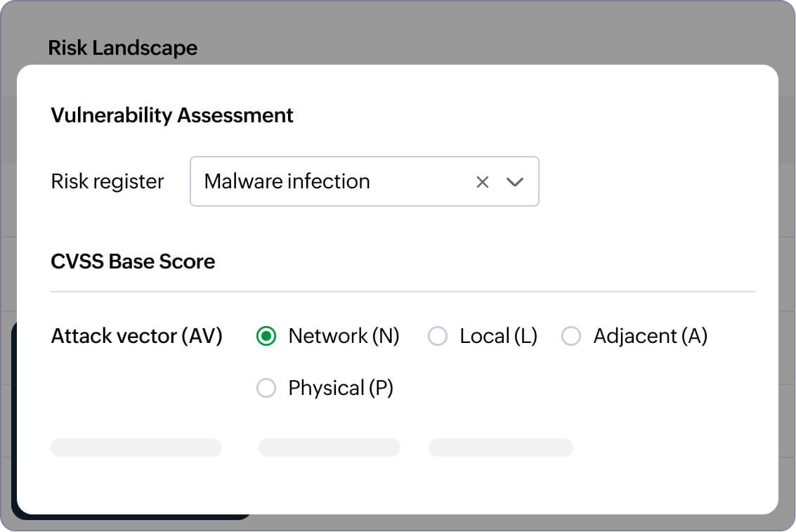The height and width of the screenshot is (532, 796).
Task: Click the rightmost gray placeholder bar
Action: (x=501, y=448)
